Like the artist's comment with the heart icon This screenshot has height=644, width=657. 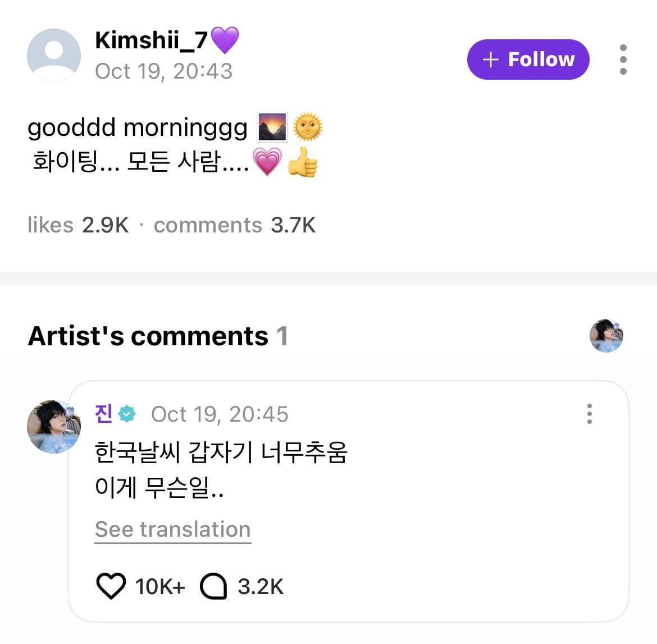pyautogui.click(x=111, y=586)
